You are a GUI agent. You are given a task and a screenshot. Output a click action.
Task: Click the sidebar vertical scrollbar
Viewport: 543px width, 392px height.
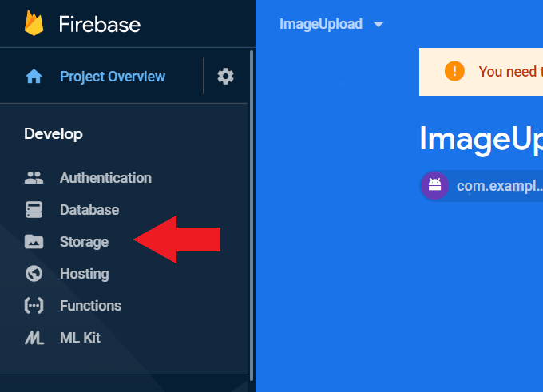pyautogui.click(x=252, y=216)
